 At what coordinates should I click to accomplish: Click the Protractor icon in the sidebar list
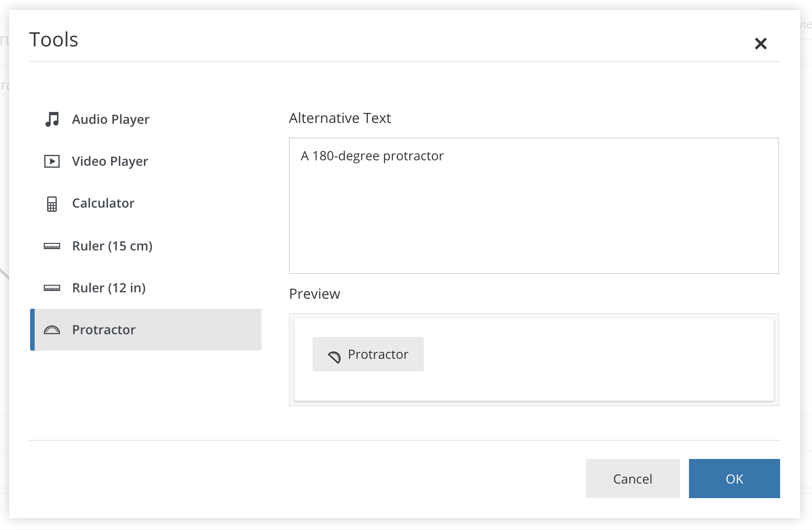tap(52, 330)
